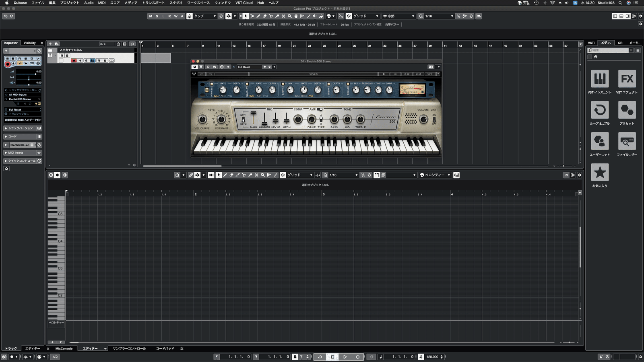Select the Scissors tool in the key editor toolbar
This screenshot has height=362, width=644.
tap(244, 175)
